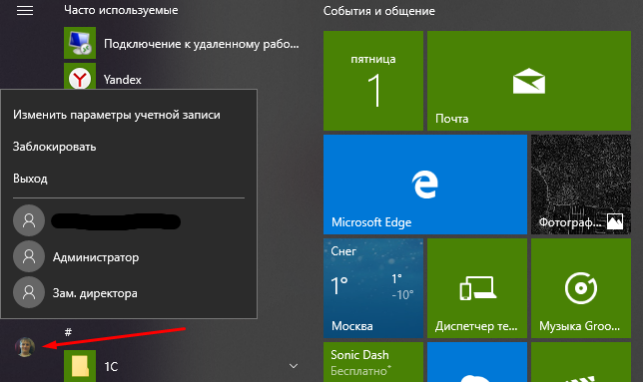
Task: Open the hamburger menu at top left
Action: coord(25,10)
